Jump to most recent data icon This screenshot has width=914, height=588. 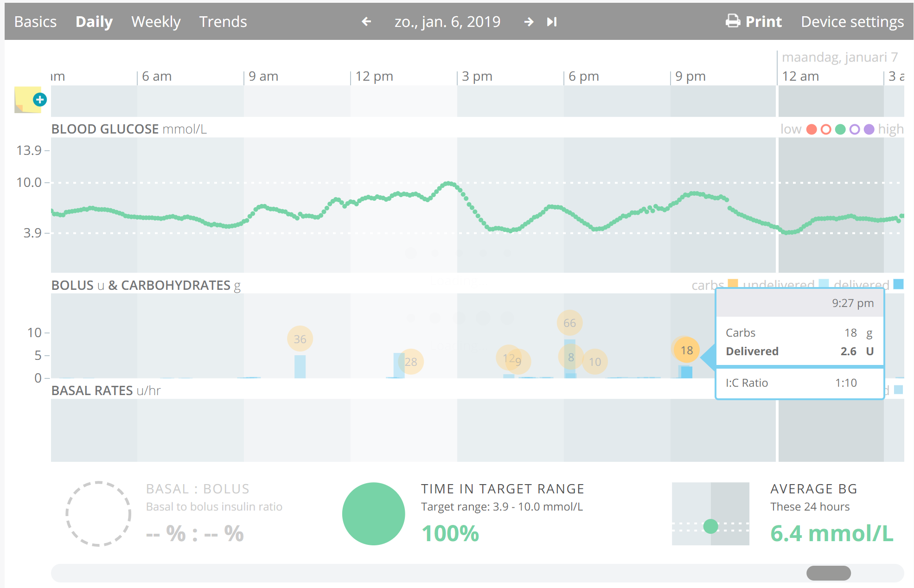tap(551, 22)
